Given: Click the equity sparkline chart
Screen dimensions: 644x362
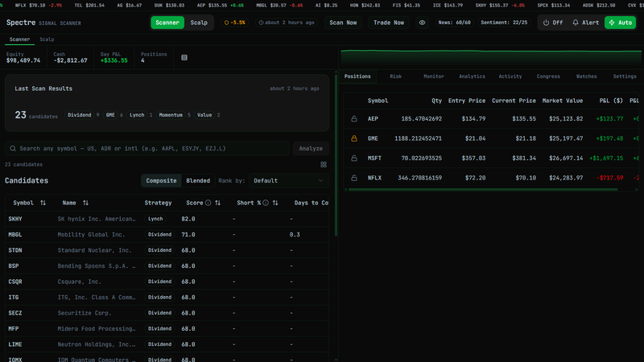Looking at the screenshot, I should [x=491, y=57].
